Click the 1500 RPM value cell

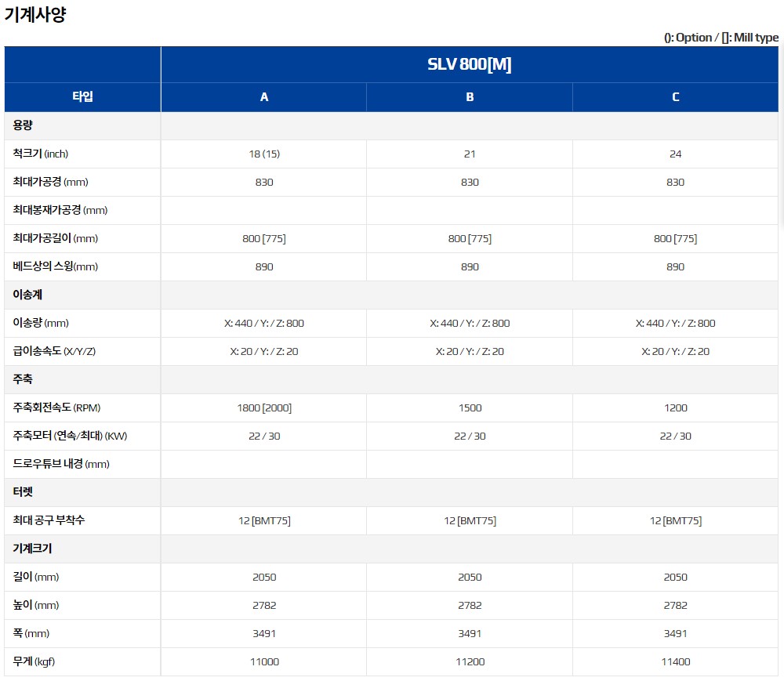(470, 408)
